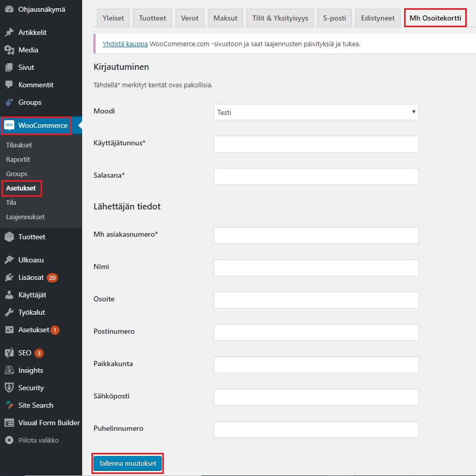
Task: Open the Edistyneet tab
Action: [377, 18]
